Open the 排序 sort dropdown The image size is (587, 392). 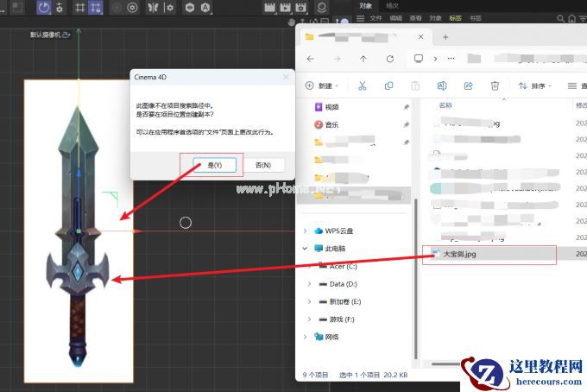pyautogui.click(x=535, y=85)
